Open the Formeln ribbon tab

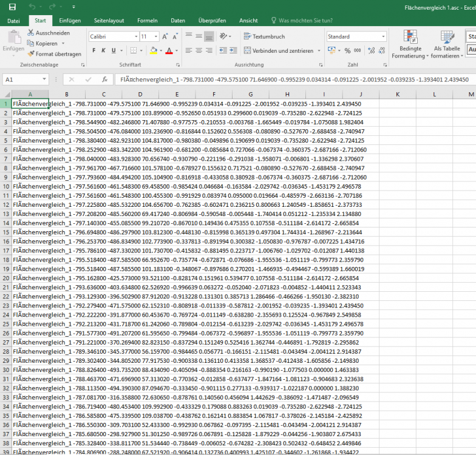pyautogui.click(x=148, y=21)
